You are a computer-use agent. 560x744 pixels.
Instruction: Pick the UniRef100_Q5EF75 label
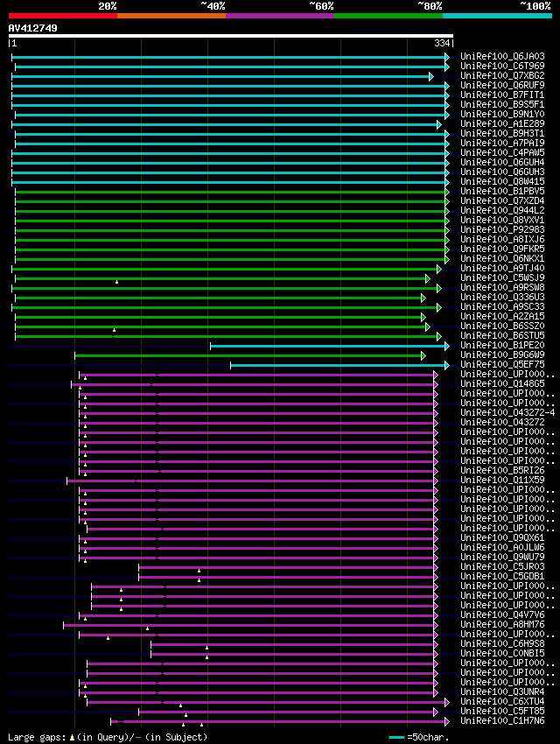pyautogui.click(x=502, y=364)
